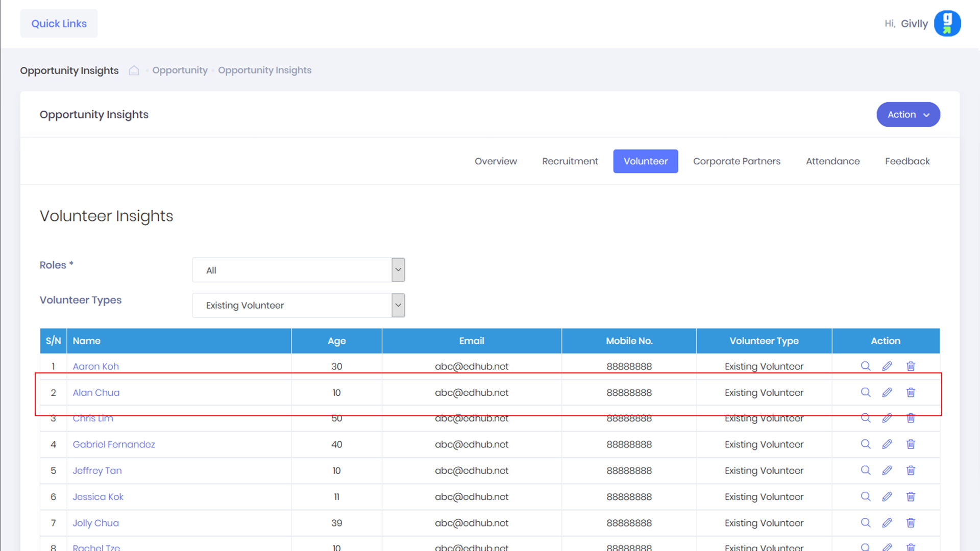Click the Quick Links button
Screen dimensions: 980x551
(x=59, y=23)
